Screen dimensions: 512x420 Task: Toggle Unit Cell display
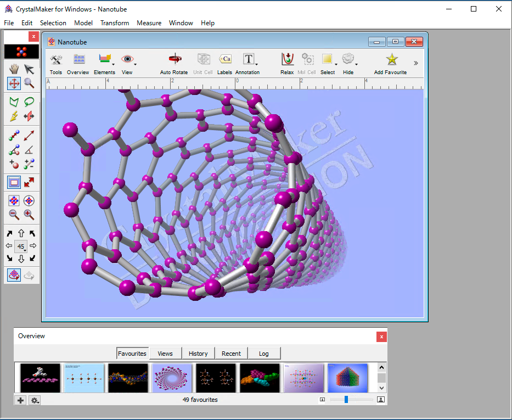click(203, 64)
